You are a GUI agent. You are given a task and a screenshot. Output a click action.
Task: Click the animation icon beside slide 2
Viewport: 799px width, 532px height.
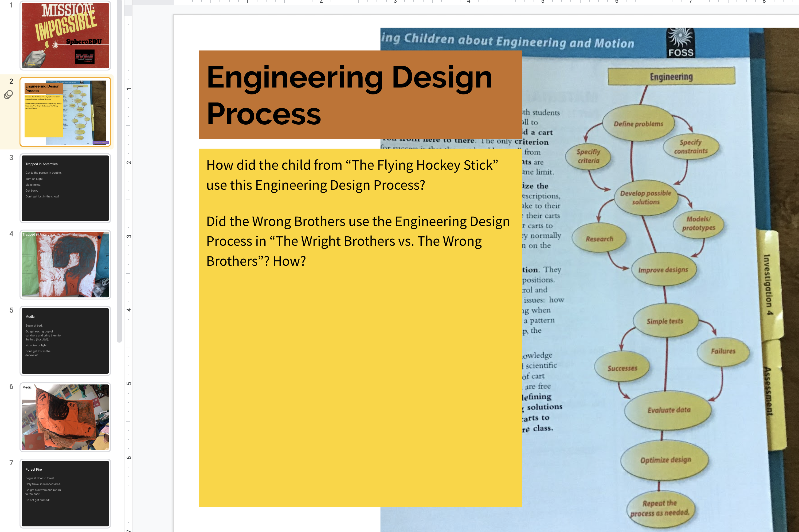coord(9,94)
